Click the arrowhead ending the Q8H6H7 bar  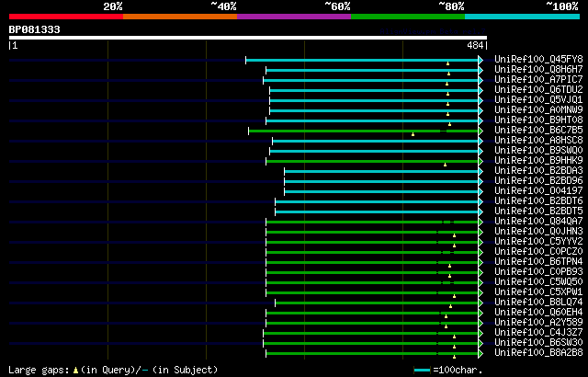[x=481, y=70]
